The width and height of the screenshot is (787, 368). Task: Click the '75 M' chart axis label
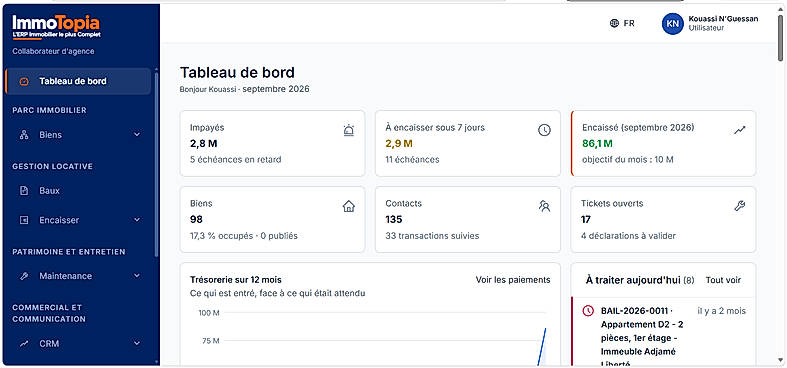pos(211,340)
